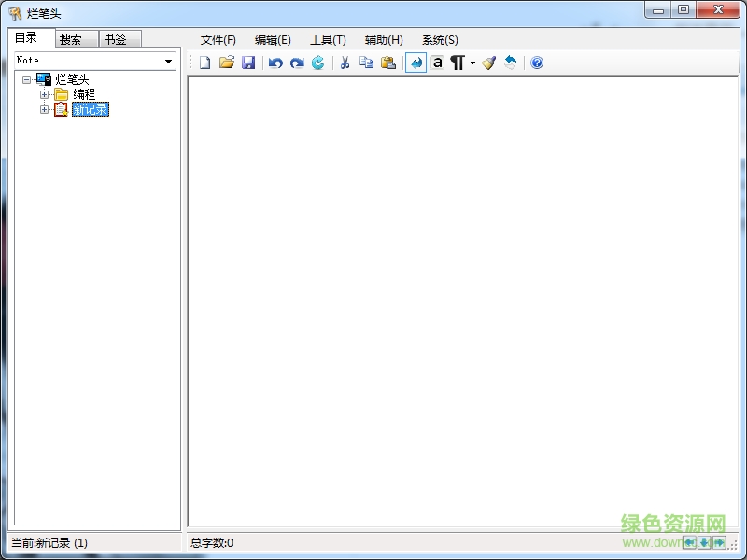
Task: Minimize the 烂笔头 window
Action: click(x=658, y=10)
